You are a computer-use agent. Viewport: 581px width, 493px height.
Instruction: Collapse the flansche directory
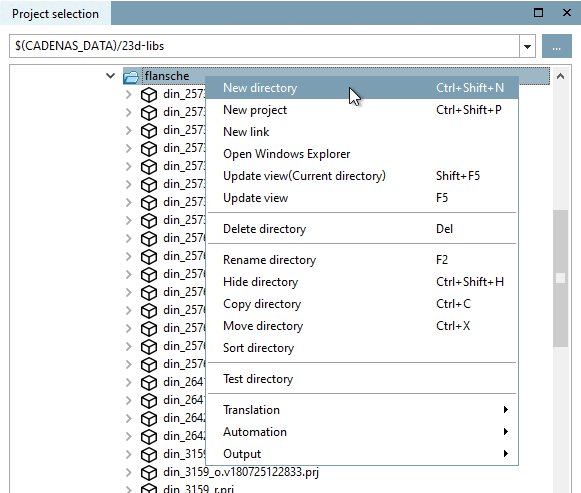pyautogui.click(x=110, y=76)
